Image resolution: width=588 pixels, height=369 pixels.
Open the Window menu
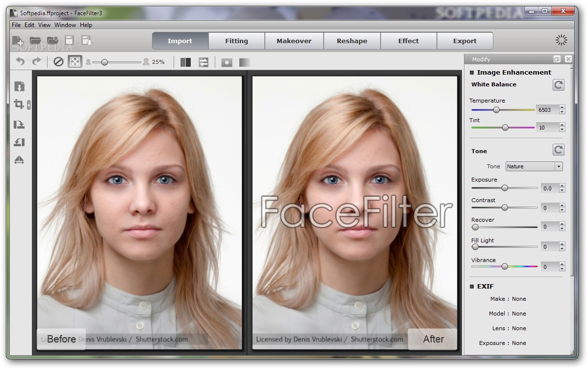point(65,25)
